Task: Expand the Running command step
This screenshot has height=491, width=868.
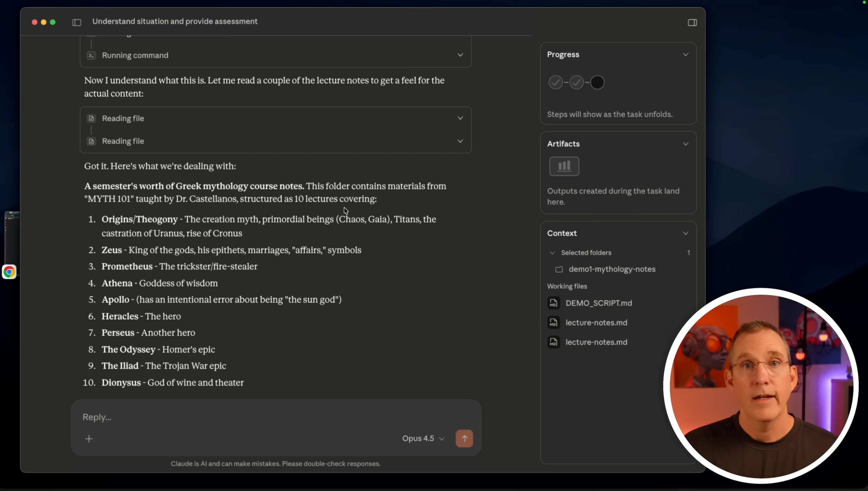Action: click(x=460, y=55)
